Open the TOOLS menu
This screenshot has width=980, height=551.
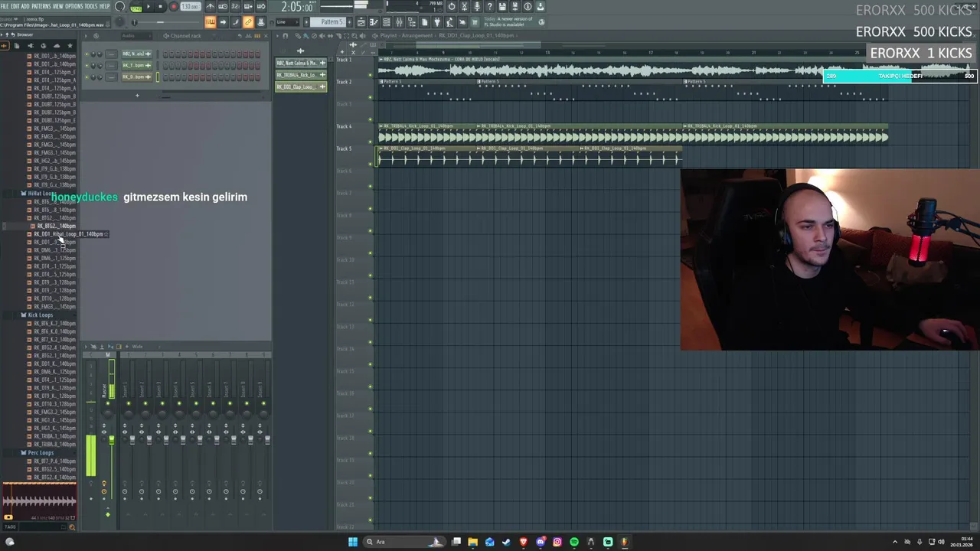[91, 6]
